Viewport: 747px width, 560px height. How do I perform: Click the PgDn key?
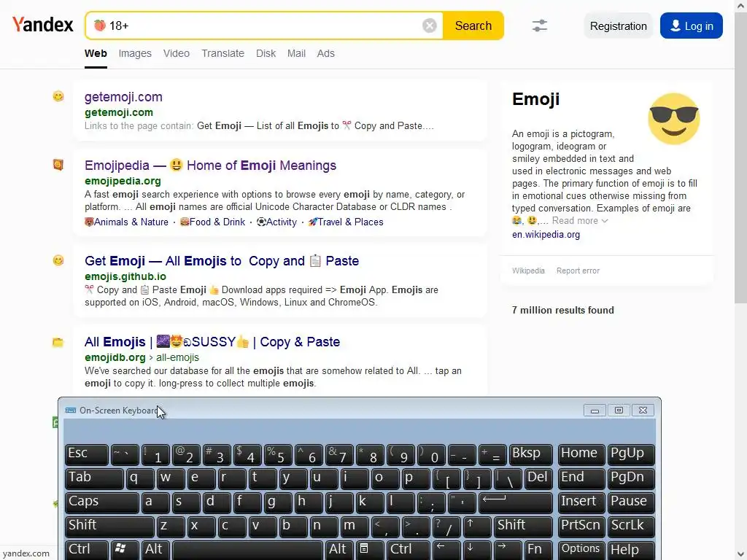click(631, 478)
